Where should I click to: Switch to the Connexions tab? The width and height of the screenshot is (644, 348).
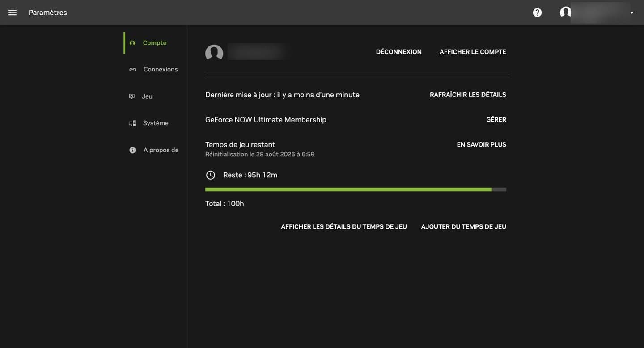155,70
